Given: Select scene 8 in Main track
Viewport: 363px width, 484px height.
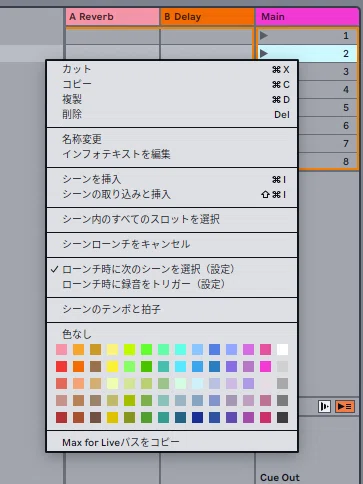Looking at the screenshot, I should (x=327, y=161).
